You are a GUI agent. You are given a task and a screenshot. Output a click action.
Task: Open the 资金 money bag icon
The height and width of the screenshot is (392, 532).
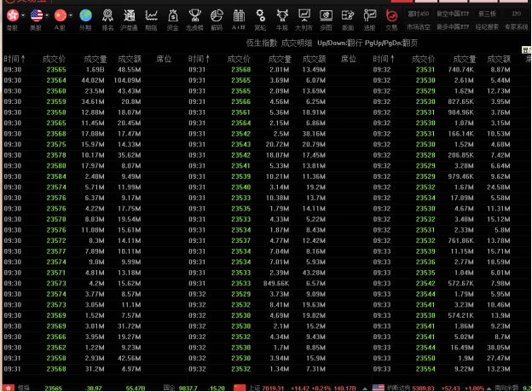tap(172, 16)
